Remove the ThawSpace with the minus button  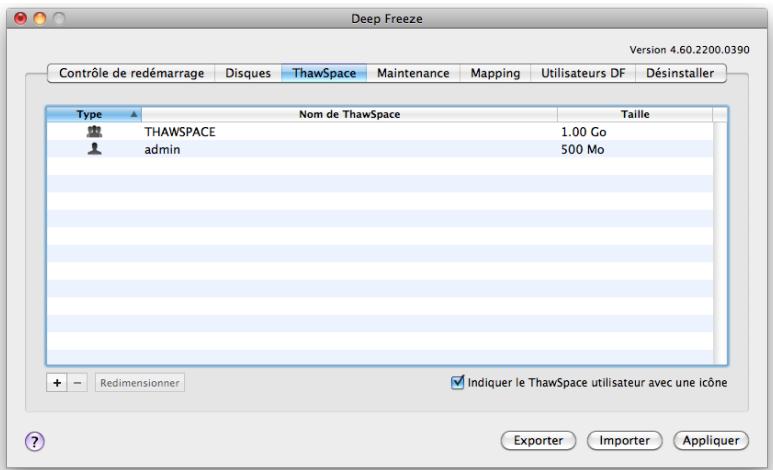coord(77,383)
